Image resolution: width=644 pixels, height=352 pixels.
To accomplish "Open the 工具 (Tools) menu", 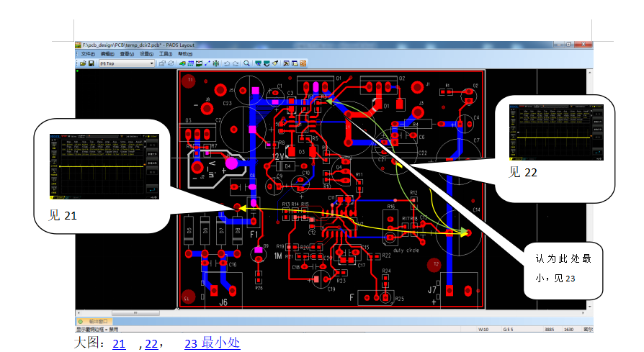I will coord(166,54).
